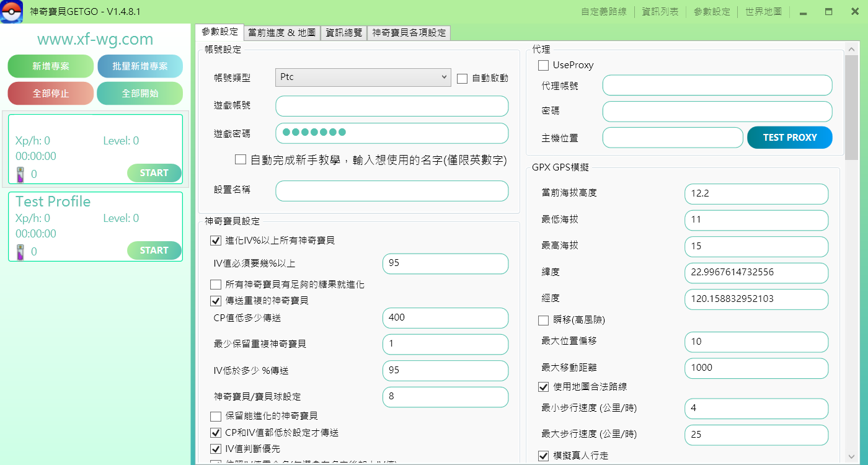Click the 最大步行速度 field
Viewport: 868px width, 465px height.
tap(756, 435)
